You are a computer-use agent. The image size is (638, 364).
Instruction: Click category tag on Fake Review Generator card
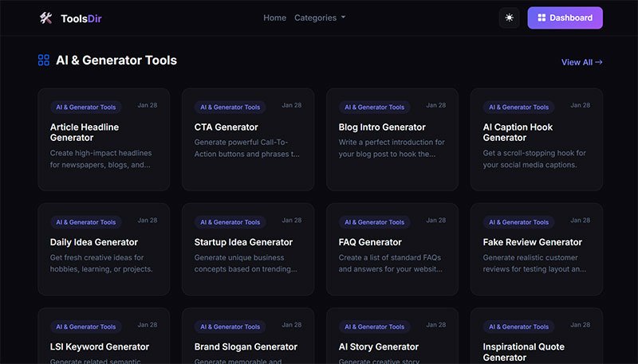519,222
